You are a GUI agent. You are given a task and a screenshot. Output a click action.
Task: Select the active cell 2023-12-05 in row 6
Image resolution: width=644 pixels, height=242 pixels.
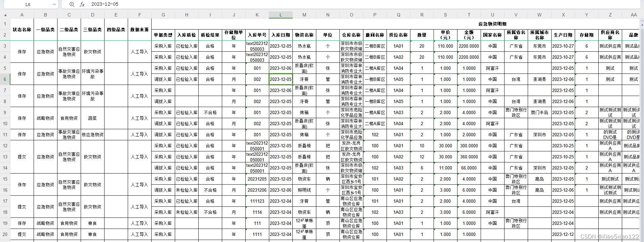click(281, 79)
